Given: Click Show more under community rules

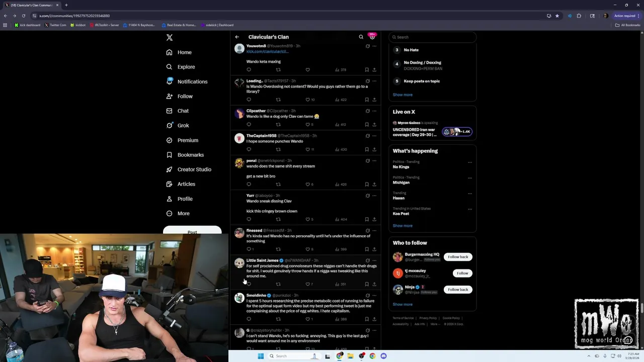Looking at the screenshot, I should pos(403,95).
